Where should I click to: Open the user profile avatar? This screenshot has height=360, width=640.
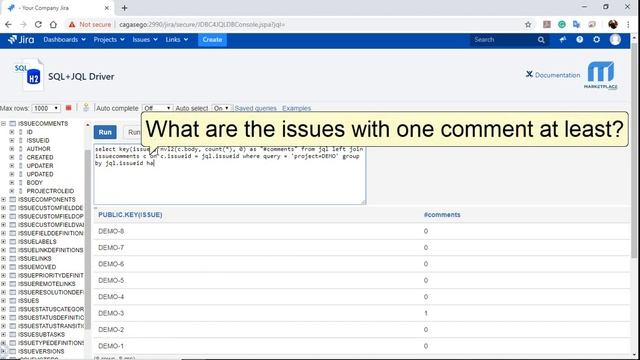615,40
